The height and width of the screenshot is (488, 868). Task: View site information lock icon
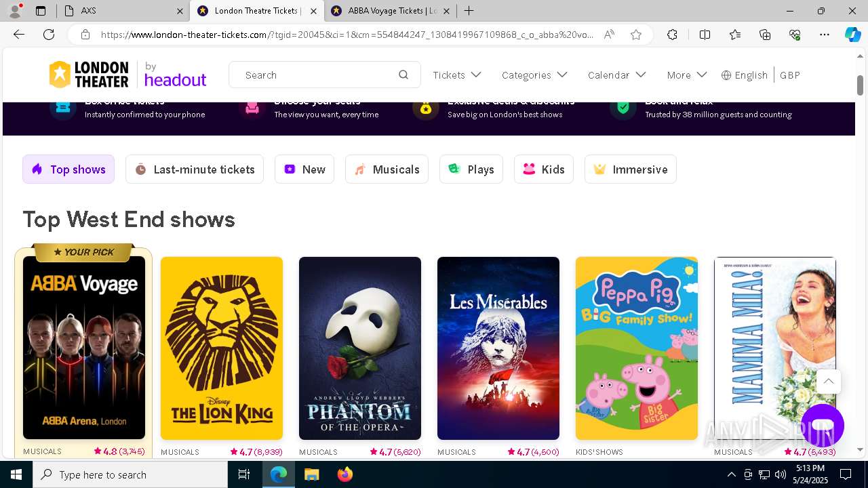[85, 35]
